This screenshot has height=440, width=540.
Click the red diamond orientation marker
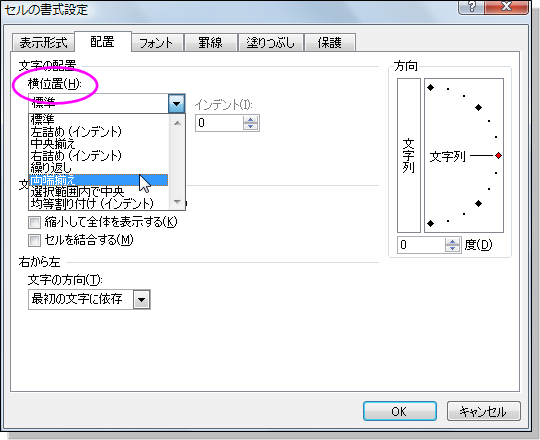(x=498, y=156)
